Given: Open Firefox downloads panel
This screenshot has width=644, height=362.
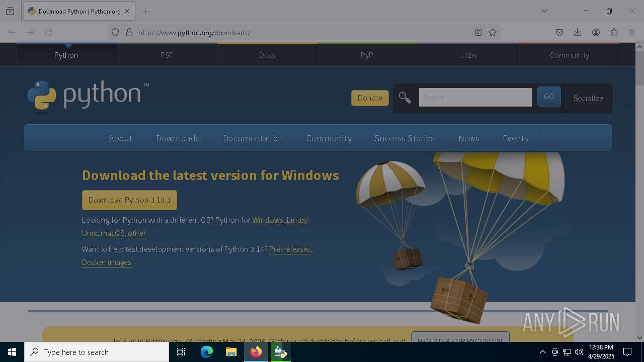Looking at the screenshot, I should click(x=578, y=32).
